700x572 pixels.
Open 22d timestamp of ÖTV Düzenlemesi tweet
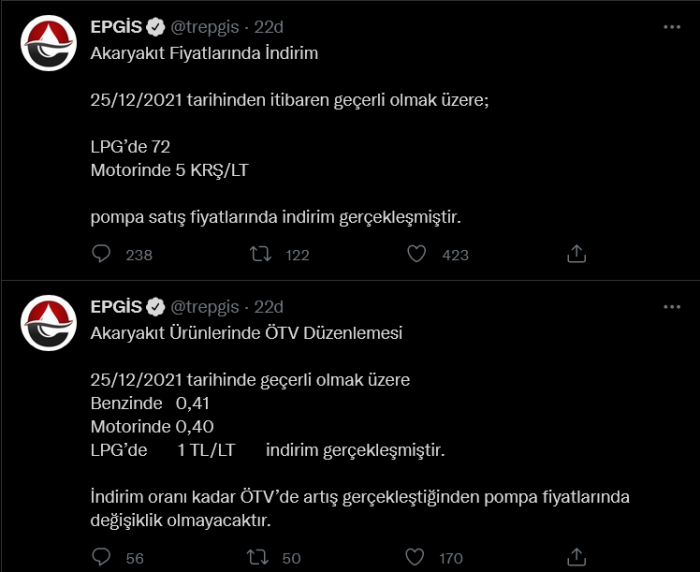click(269, 307)
